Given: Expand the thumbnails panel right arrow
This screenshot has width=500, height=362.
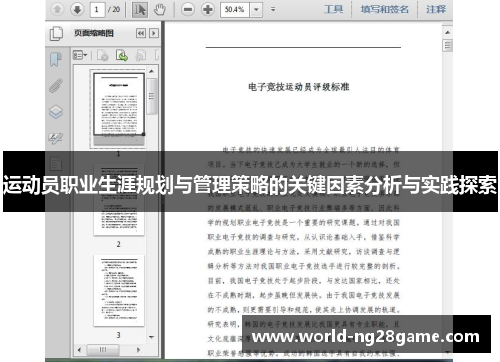Looking at the screenshot, I should point(154,33).
